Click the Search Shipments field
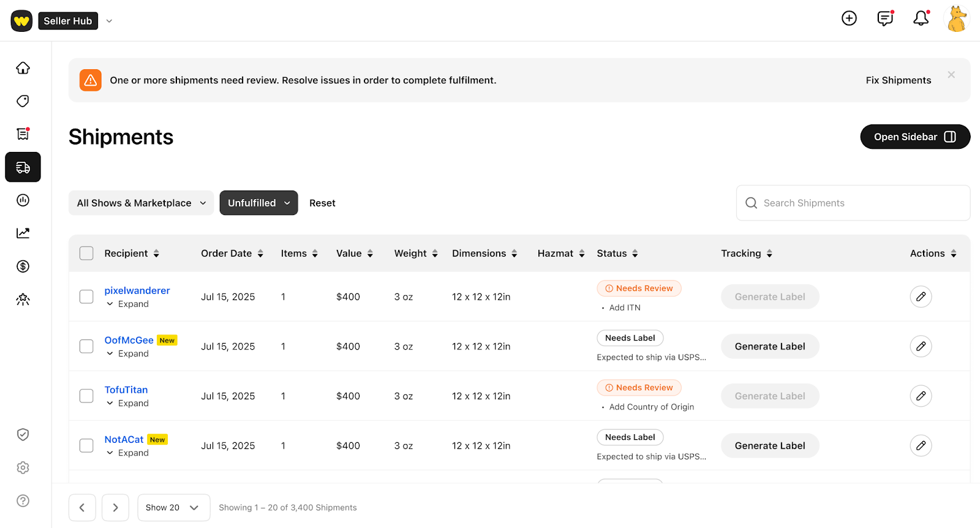This screenshot has width=980, height=528. (858, 203)
